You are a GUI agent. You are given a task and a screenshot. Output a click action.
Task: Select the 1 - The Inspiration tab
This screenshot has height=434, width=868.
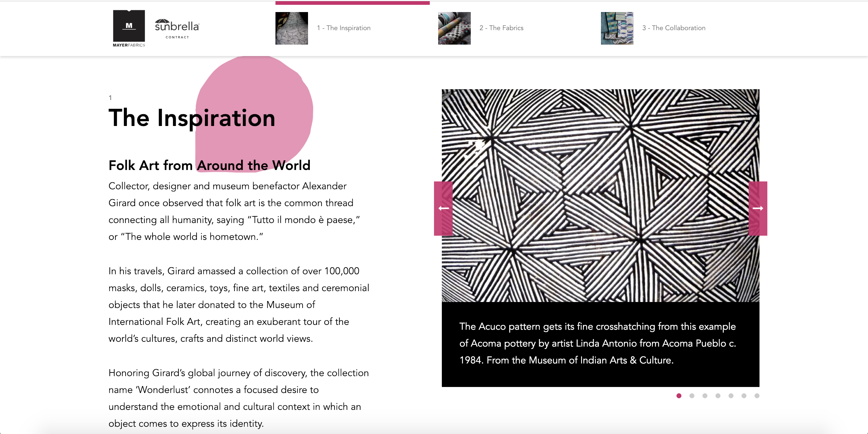click(x=343, y=28)
